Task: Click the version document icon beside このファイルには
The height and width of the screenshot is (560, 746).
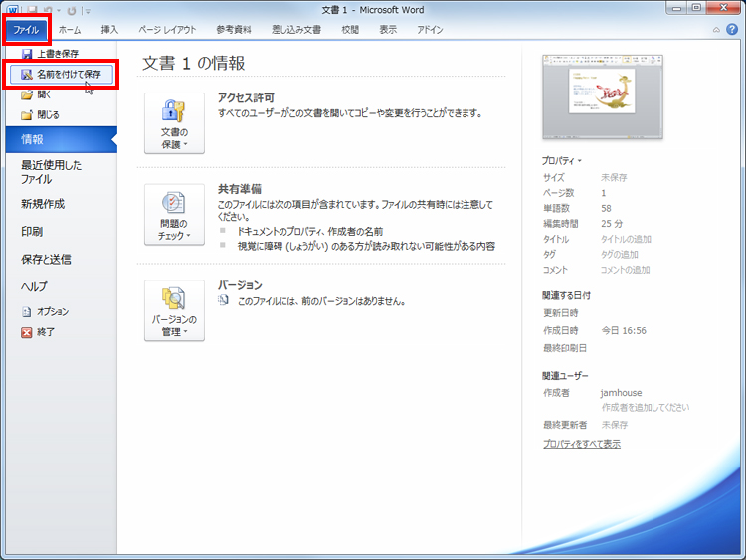Action: pyautogui.click(x=223, y=300)
